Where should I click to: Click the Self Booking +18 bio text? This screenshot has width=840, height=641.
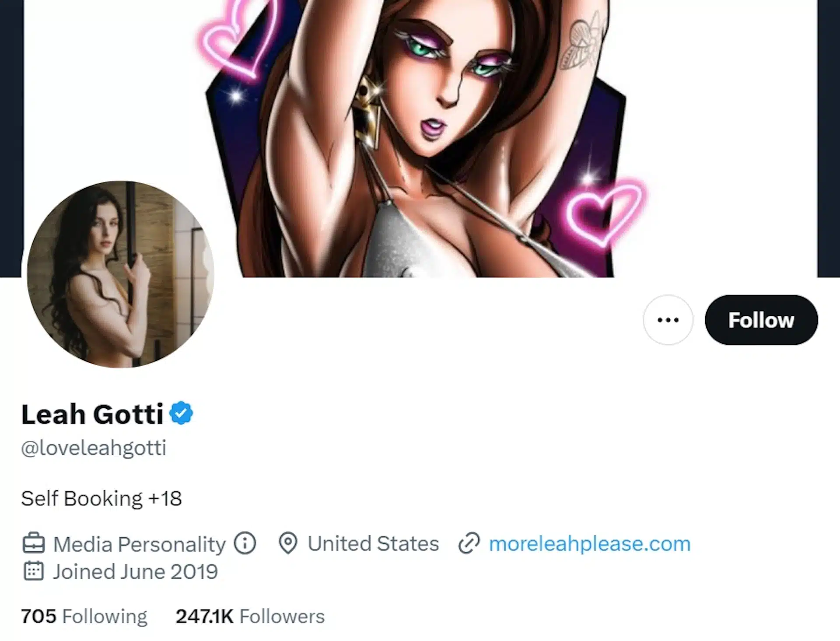pyautogui.click(x=101, y=498)
